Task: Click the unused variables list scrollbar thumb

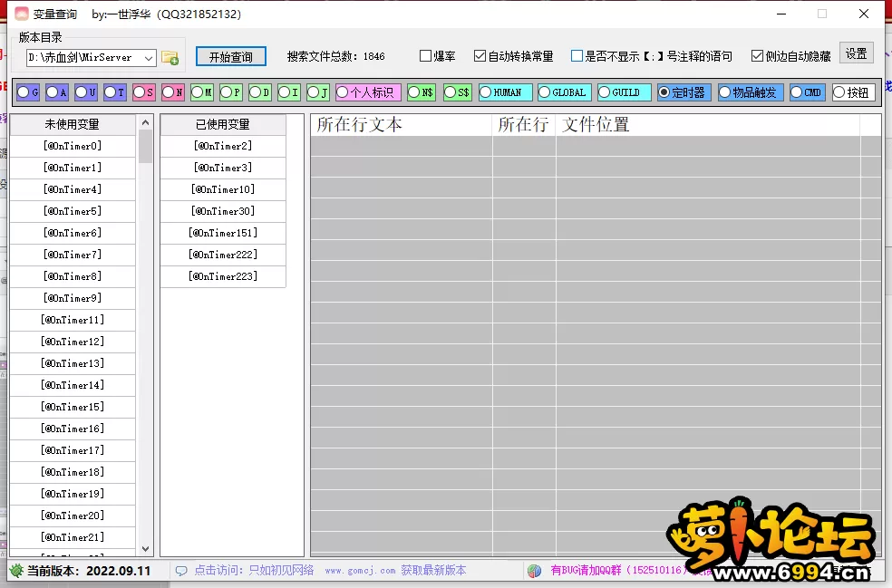Action: 145,146
